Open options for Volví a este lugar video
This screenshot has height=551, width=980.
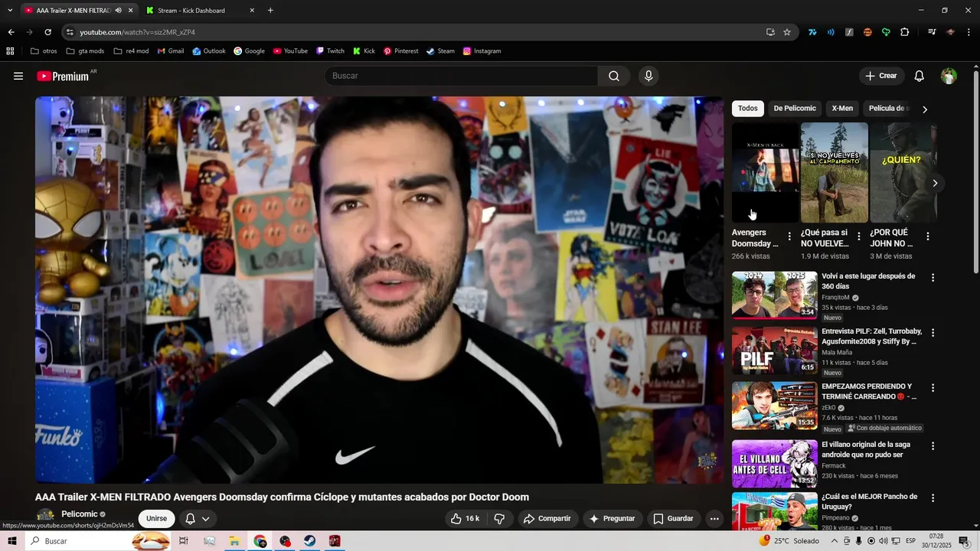[x=933, y=278]
